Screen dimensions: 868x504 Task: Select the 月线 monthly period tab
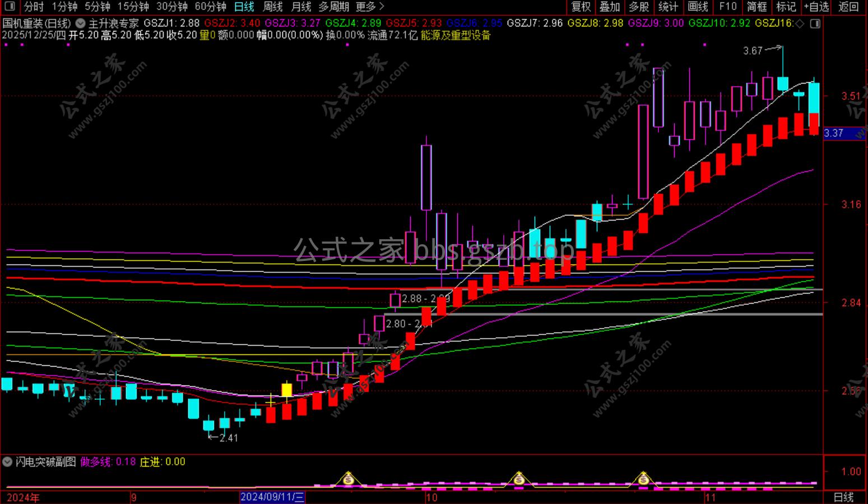tap(301, 7)
